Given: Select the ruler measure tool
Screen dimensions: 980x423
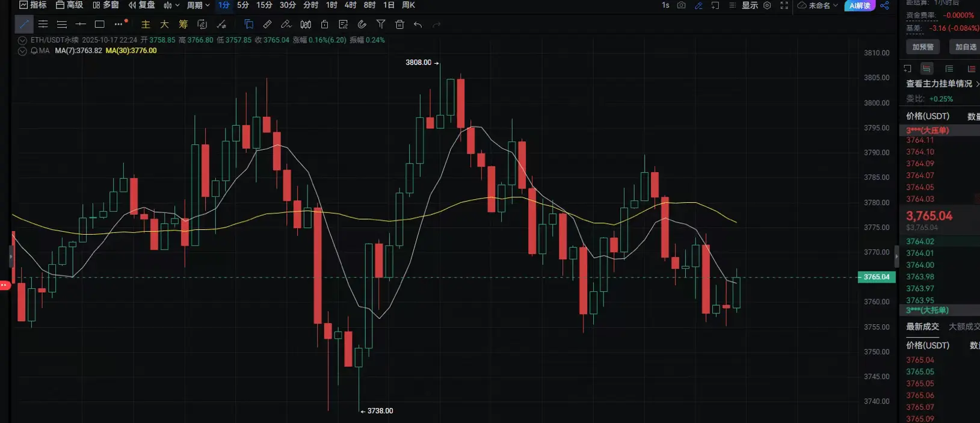Looking at the screenshot, I should (x=268, y=25).
